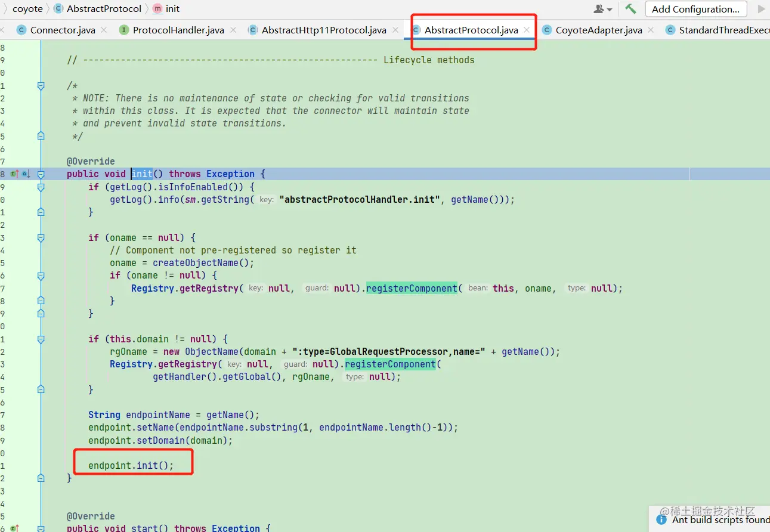Close the ProtocolHandler.java tab
The height and width of the screenshot is (532, 770).
pos(233,30)
